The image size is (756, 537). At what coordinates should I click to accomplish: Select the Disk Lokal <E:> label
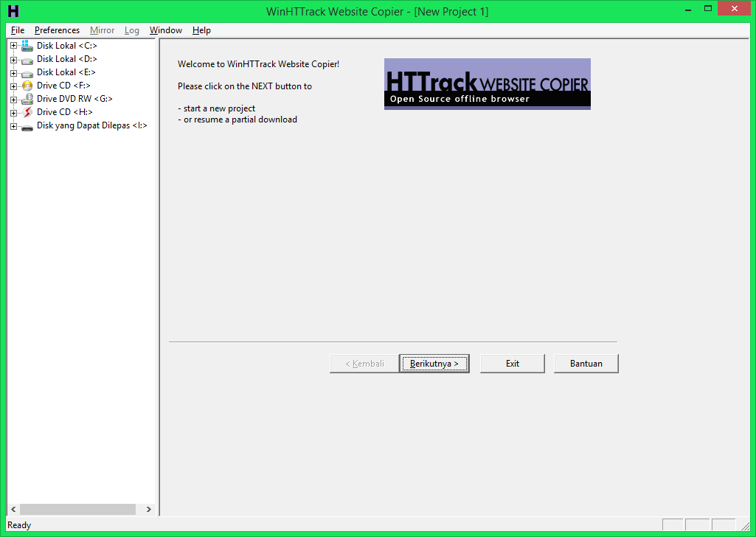coord(66,72)
